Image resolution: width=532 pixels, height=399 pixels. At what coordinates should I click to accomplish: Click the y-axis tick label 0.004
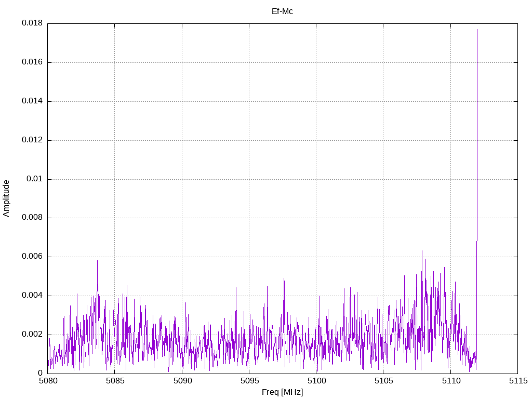[32, 296]
